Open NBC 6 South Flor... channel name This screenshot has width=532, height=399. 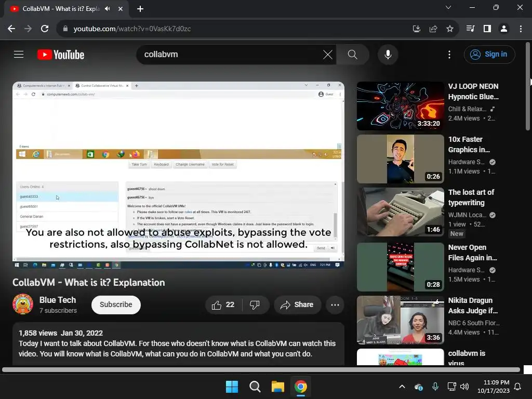(x=474, y=323)
